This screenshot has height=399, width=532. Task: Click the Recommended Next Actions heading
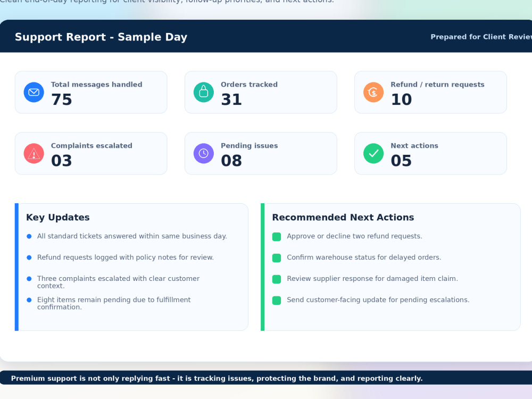click(x=343, y=217)
